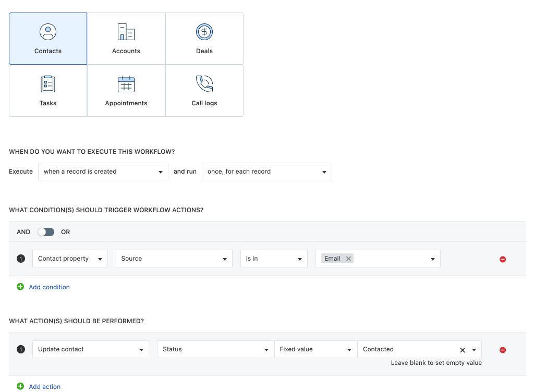The width and height of the screenshot is (534, 392).
Task: Select the Call logs phone icon
Action: 204,84
